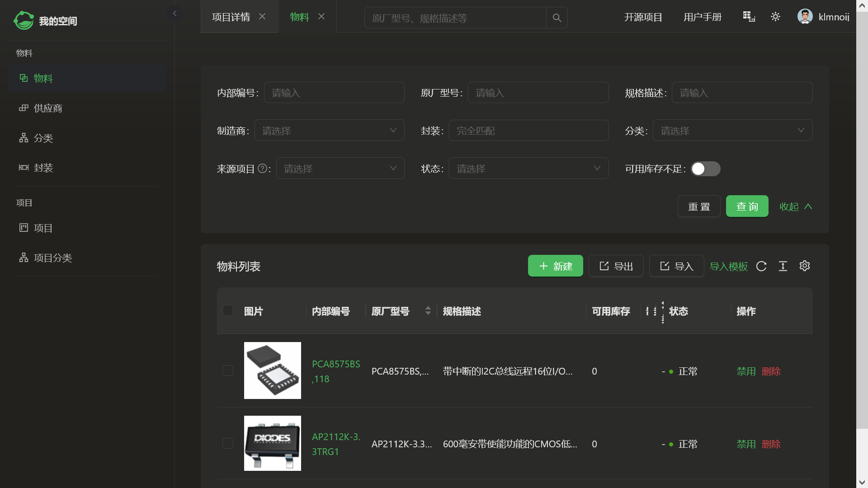Open the 制造商 dropdown
Screen dimensions: 868x488
330,130
